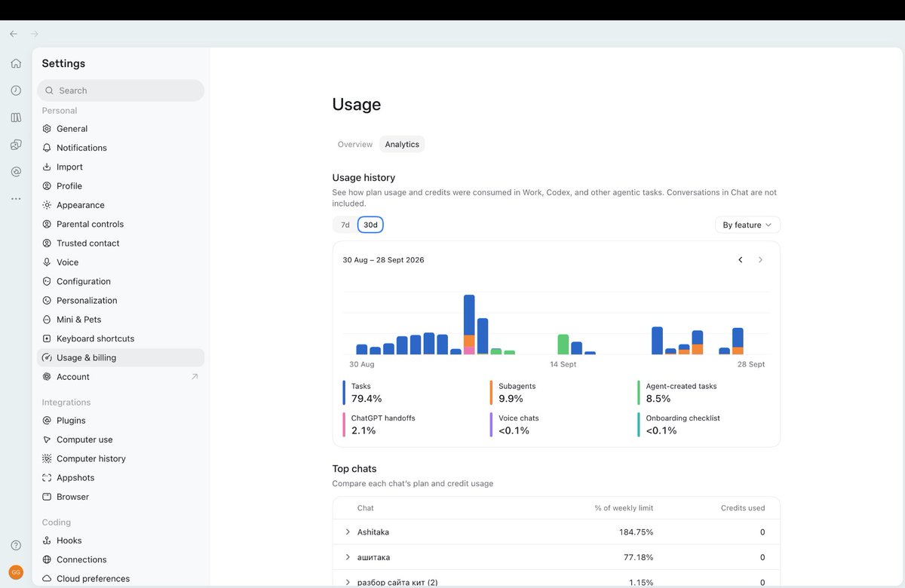The height and width of the screenshot is (588, 905).
Task: Open the three-dot more menu in left rail
Action: pyautogui.click(x=16, y=199)
